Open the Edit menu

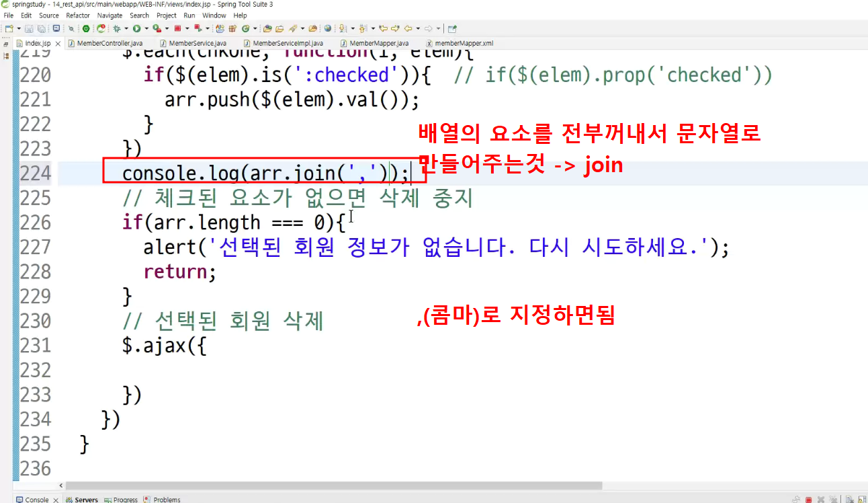click(x=26, y=15)
